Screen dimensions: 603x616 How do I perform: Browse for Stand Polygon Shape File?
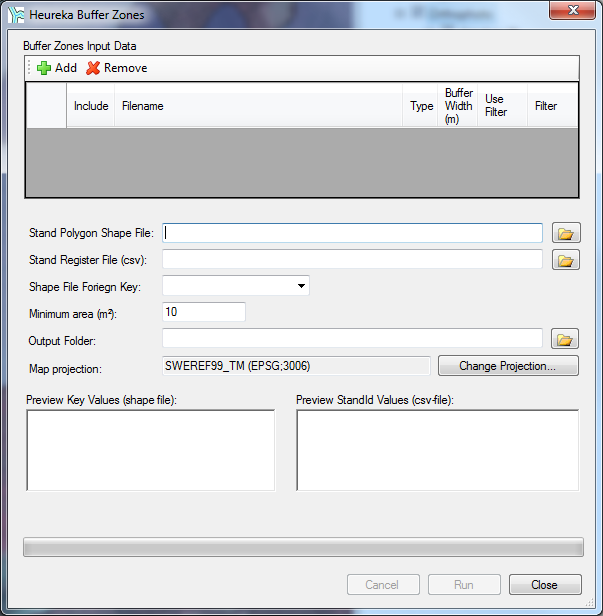566,233
